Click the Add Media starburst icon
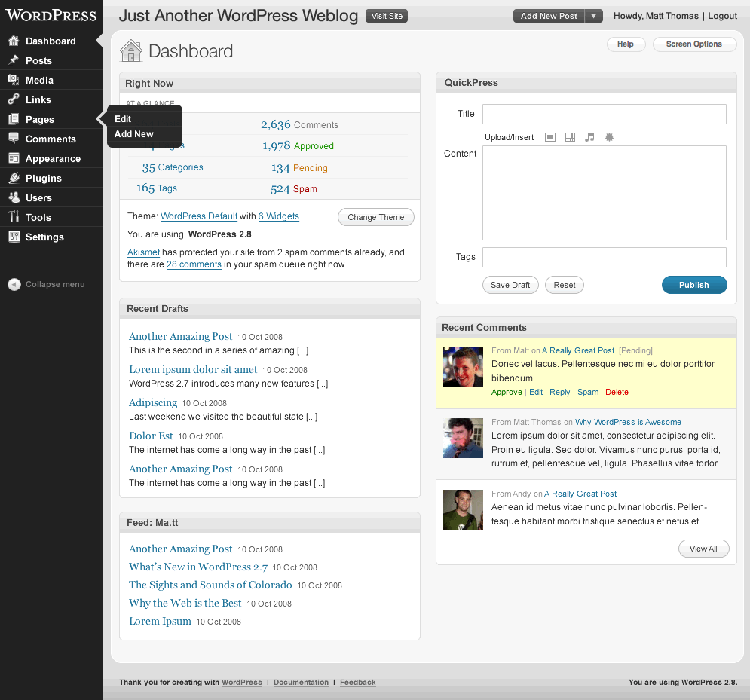Image resolution: width=750 pixels, height=700 pixels. tap(609, 138)
